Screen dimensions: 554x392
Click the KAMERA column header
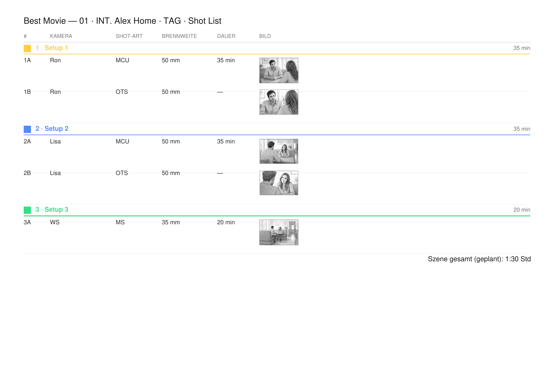(61, 36)
